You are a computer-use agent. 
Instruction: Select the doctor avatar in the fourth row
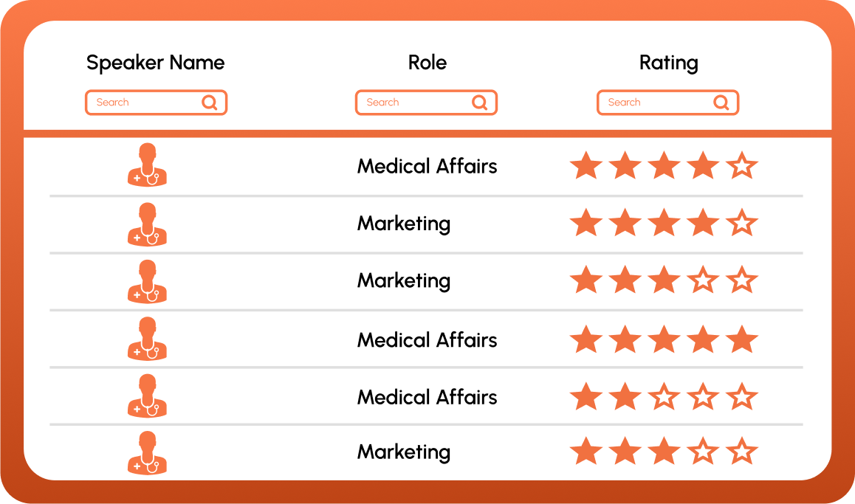(148, 339)
